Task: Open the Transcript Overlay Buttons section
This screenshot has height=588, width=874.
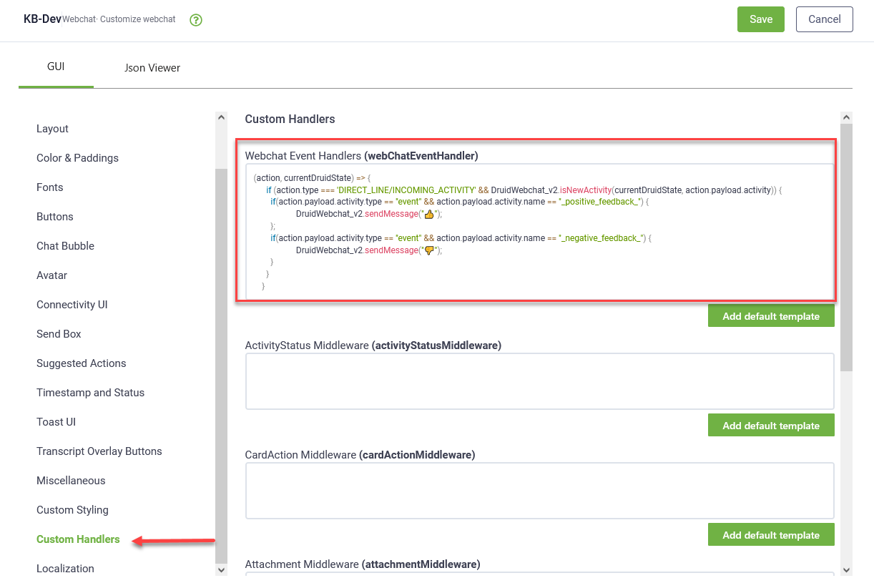Action: coord(99,451)
